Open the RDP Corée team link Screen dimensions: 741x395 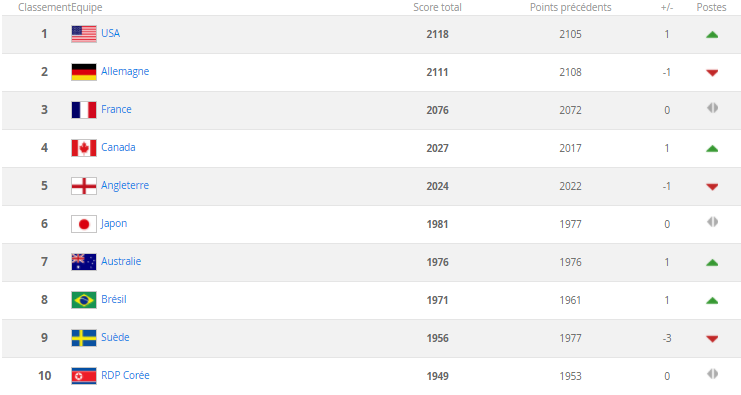pos(125,375)
